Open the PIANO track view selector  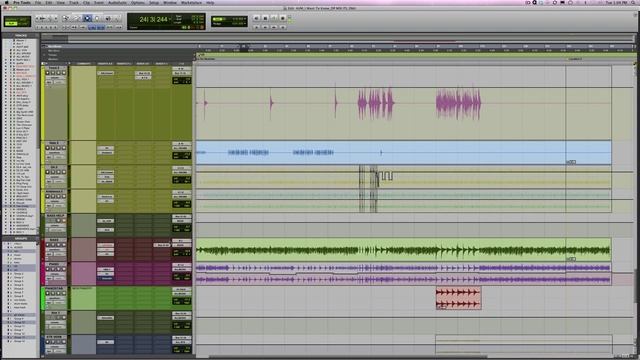pyautogui.click(x=55, y=274)
